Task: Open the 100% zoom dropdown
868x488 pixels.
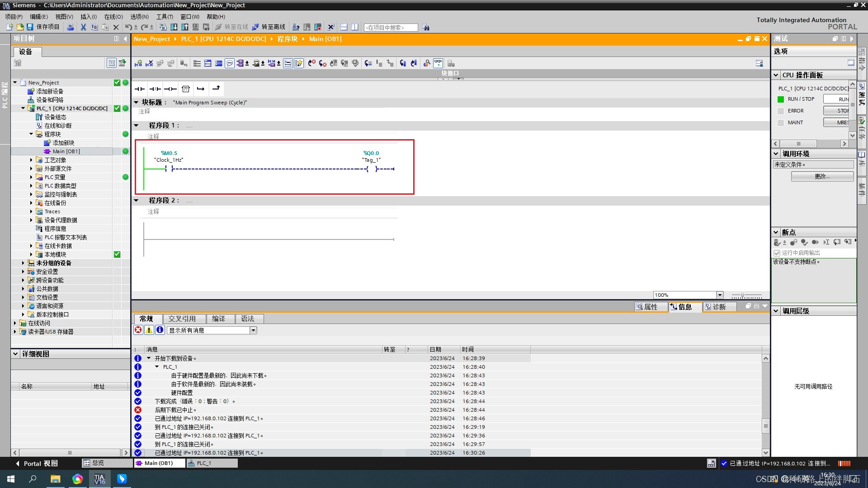Action: (x=720, y=295)
